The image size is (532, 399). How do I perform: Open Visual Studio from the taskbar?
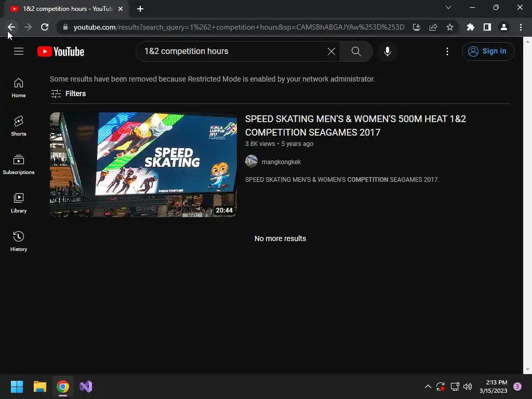(86, 387)
